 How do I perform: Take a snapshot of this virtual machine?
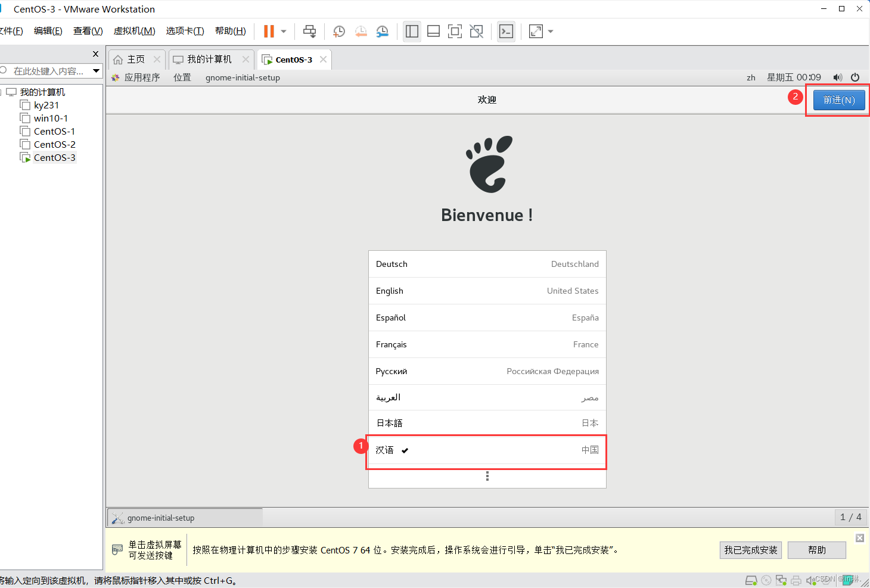[339, 32]
